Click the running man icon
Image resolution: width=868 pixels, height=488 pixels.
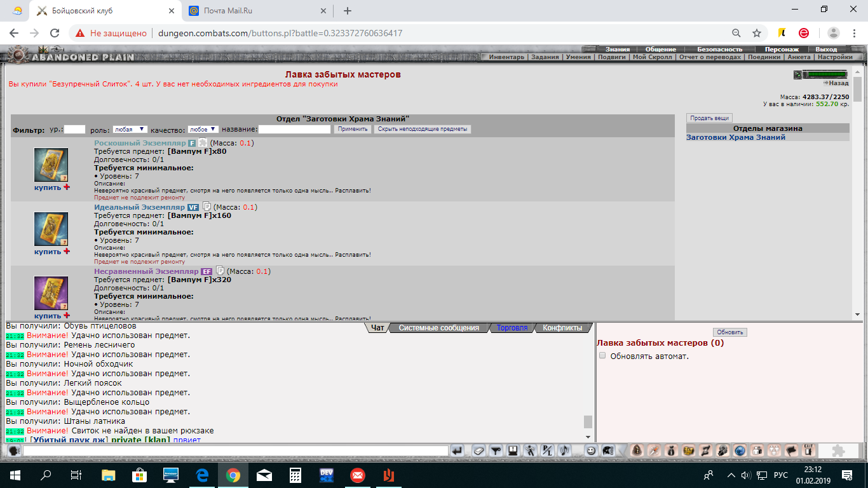click(x=530, y=451)
